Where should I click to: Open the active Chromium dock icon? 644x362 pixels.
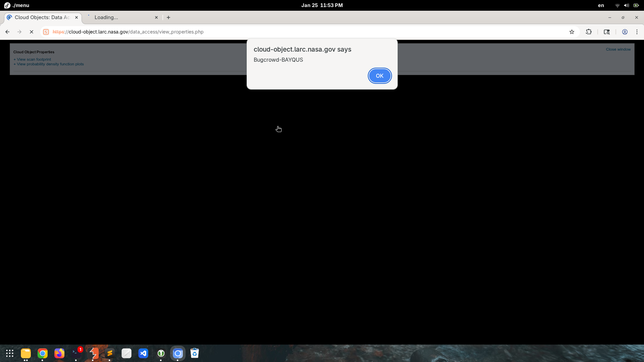tap(178, 353)
